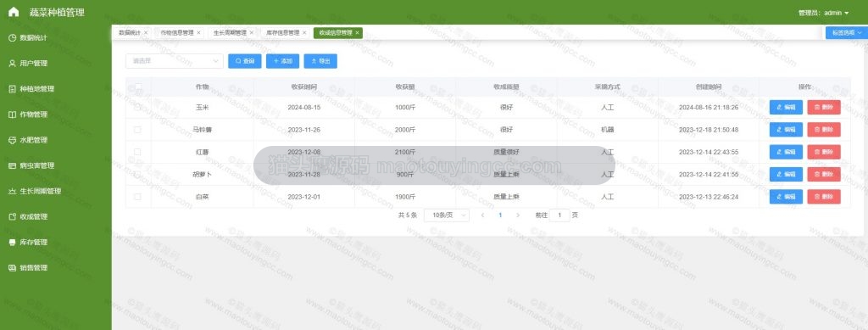Image resolution: width=868 pixels, height=330 pixels.
Task: Click the 2024-08-15 harvest date cell
Action: (x=304, y=107)
